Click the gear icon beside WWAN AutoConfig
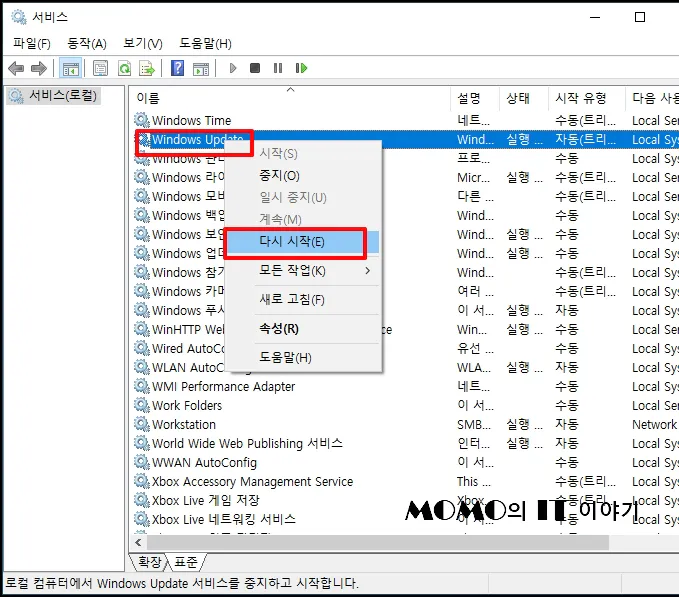This screenshot has height=597, width=679. [x=142, y=462]
